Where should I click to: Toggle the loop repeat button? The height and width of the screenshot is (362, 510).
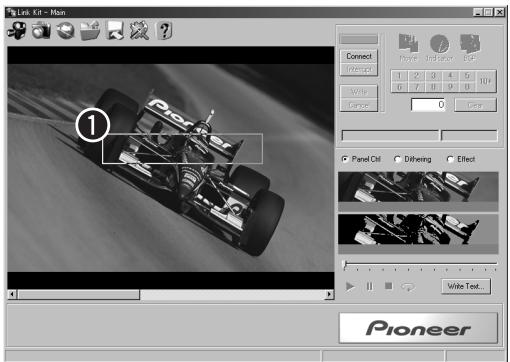tap(408, 287)
